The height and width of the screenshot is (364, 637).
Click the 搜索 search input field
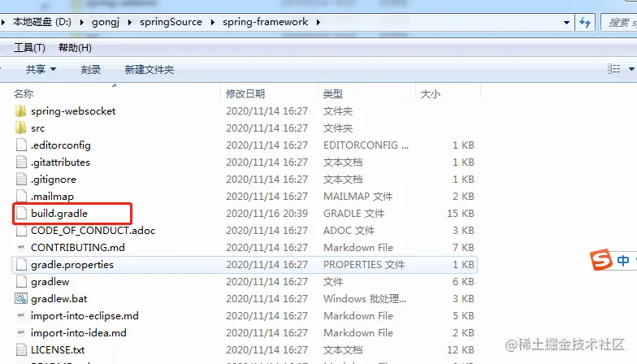[x=619, y=23]
